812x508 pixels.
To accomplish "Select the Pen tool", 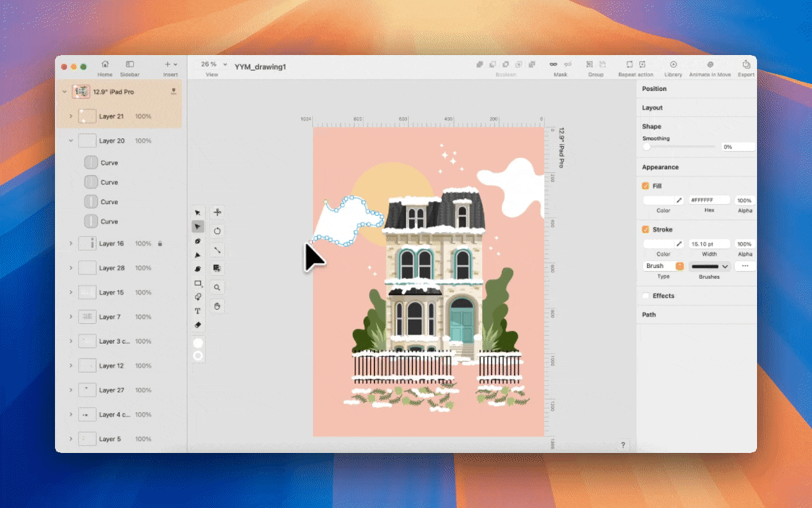I will (197, 241).
